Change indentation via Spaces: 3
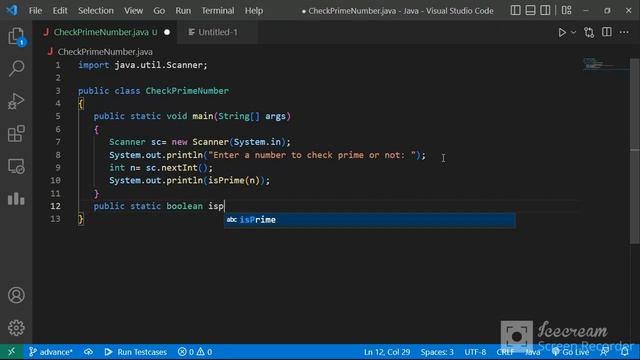This screenshot has width=640, height=360. 437,352
